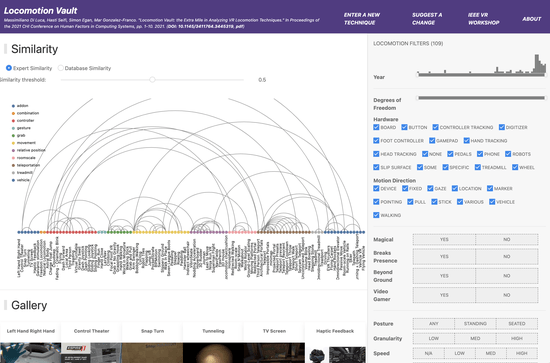Select the Database Similarity radio button
The width and height of the screenshot is (550, 363).
coord(61,68)
